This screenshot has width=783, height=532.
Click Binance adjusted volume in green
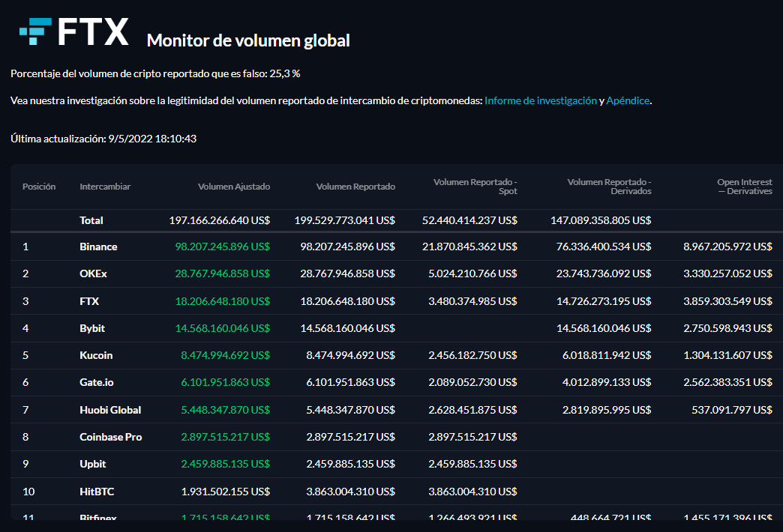coord(222,247)
